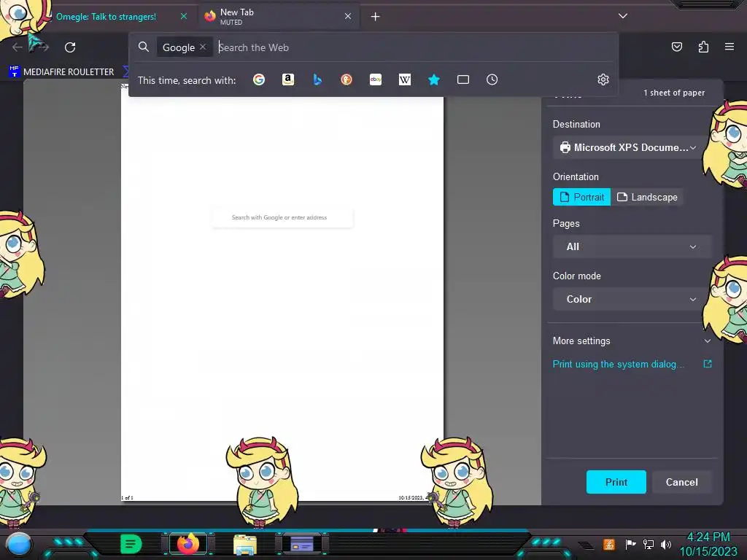Open a new tab with plus button
This screenshot has width=747, height=560.
click(x=376, y=17)
